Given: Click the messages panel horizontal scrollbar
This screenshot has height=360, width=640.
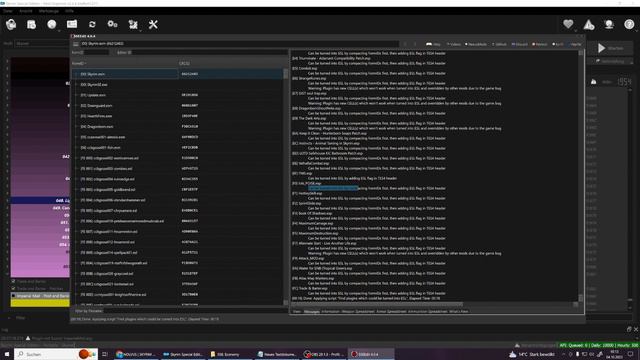Looking at the screenshot, I should click(x=432, y=304).
